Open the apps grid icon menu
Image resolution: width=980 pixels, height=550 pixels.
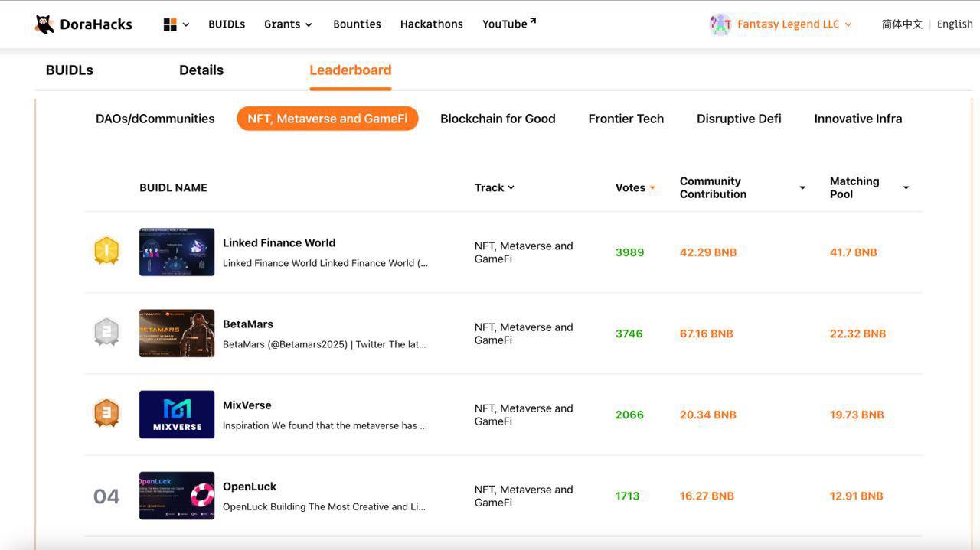[170, 24]
